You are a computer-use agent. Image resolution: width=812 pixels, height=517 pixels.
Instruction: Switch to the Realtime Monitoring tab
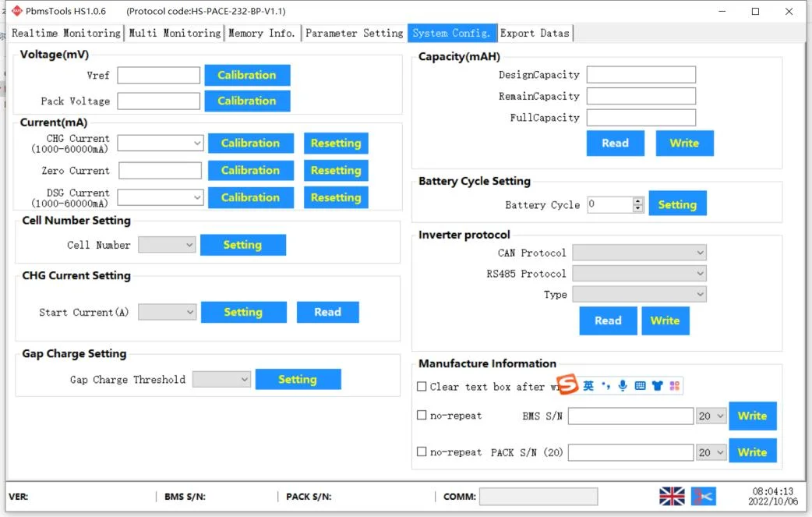[66, 33]
